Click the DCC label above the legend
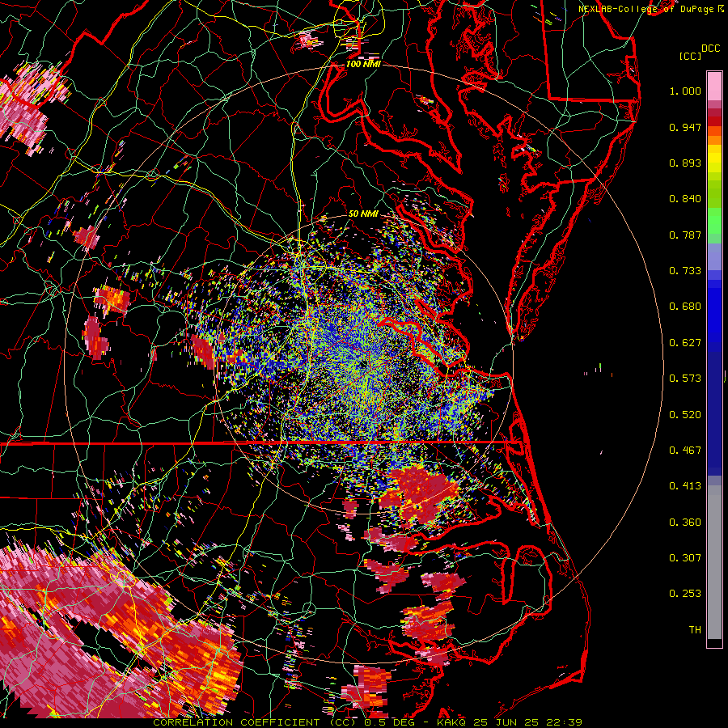The width and height of the screenshot is (728, 728). click(x=710, y=49)
